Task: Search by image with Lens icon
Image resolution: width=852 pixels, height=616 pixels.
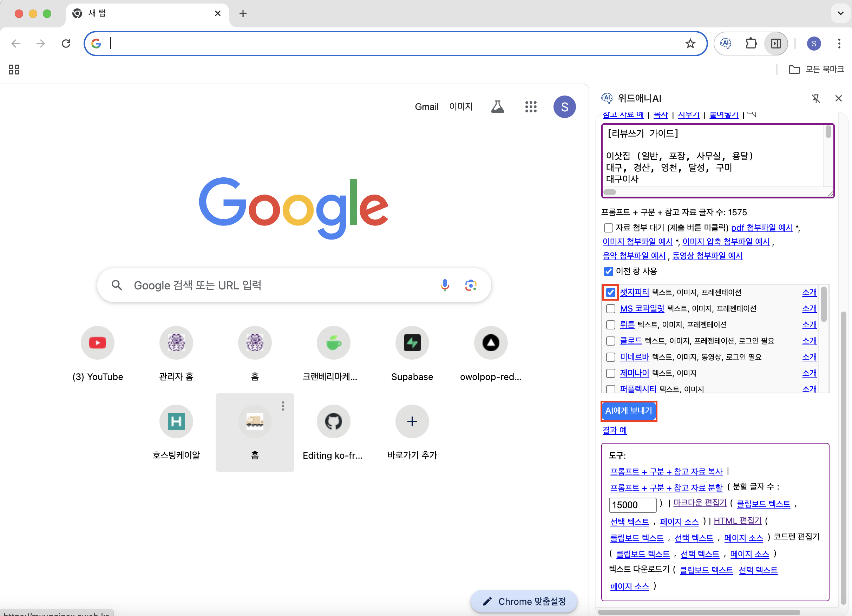Action: click(x=470, y=286)
